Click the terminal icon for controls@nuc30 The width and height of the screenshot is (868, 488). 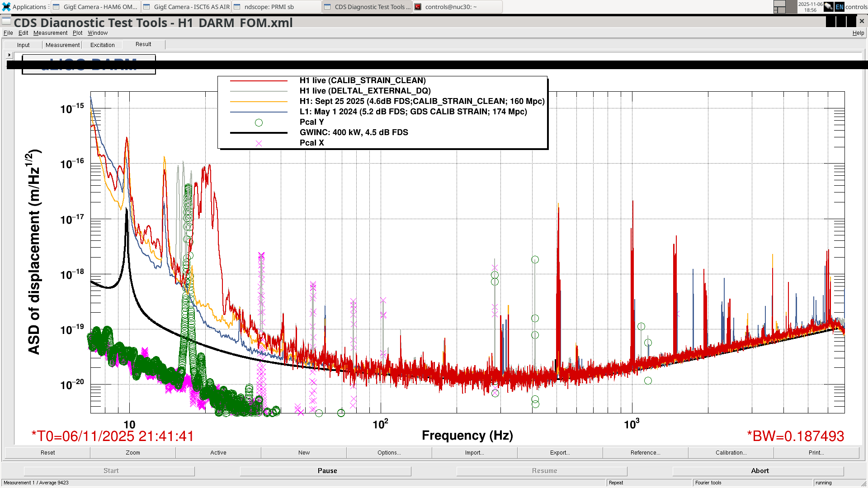418,7
